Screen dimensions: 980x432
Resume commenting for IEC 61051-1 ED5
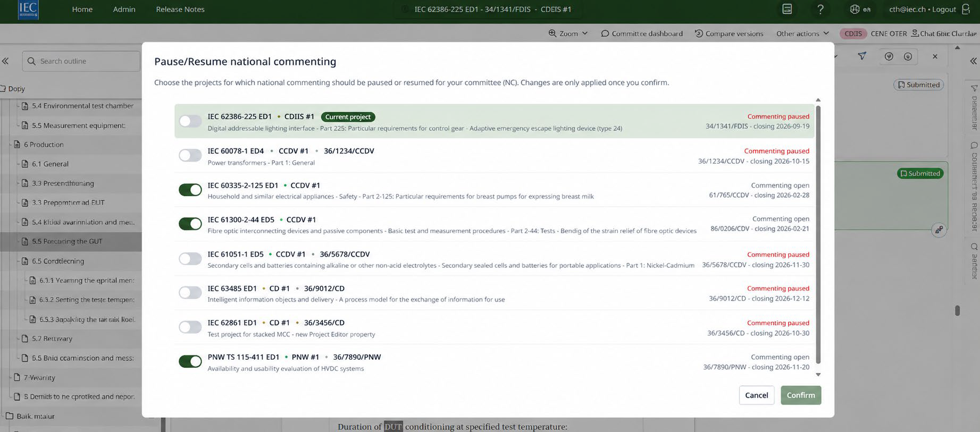190,259
